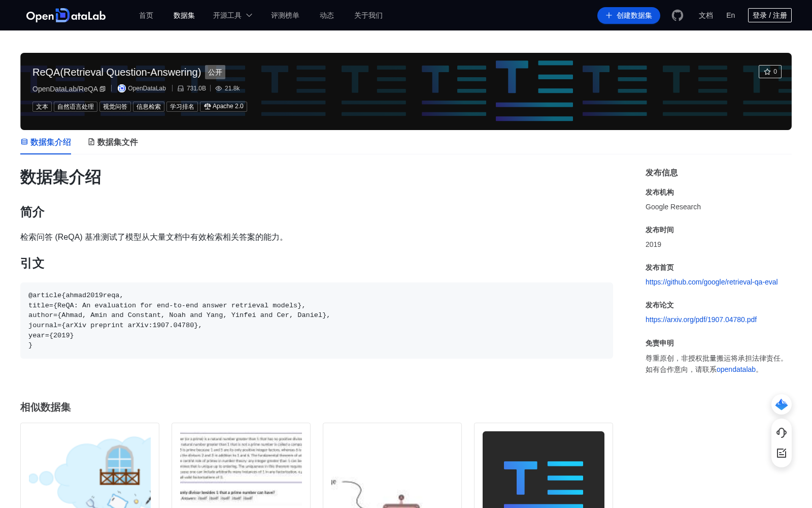Image resolution: width=812 pixels, height=508 pixels.
Task: Click the 信息检索 tag
Action: point(149,107)
